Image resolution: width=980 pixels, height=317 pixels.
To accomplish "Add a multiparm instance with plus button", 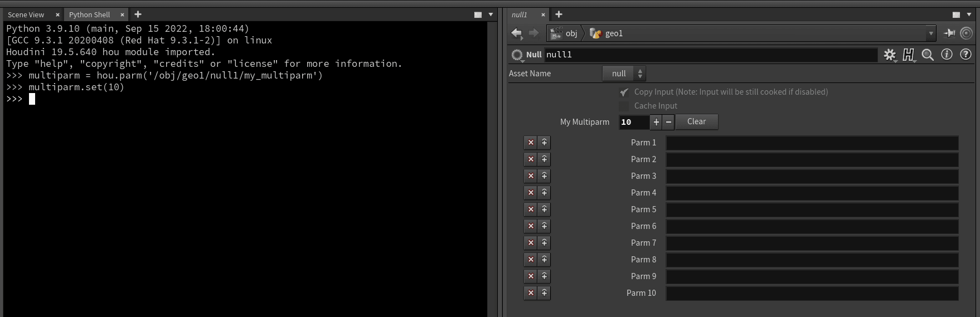I will [656, 122].
